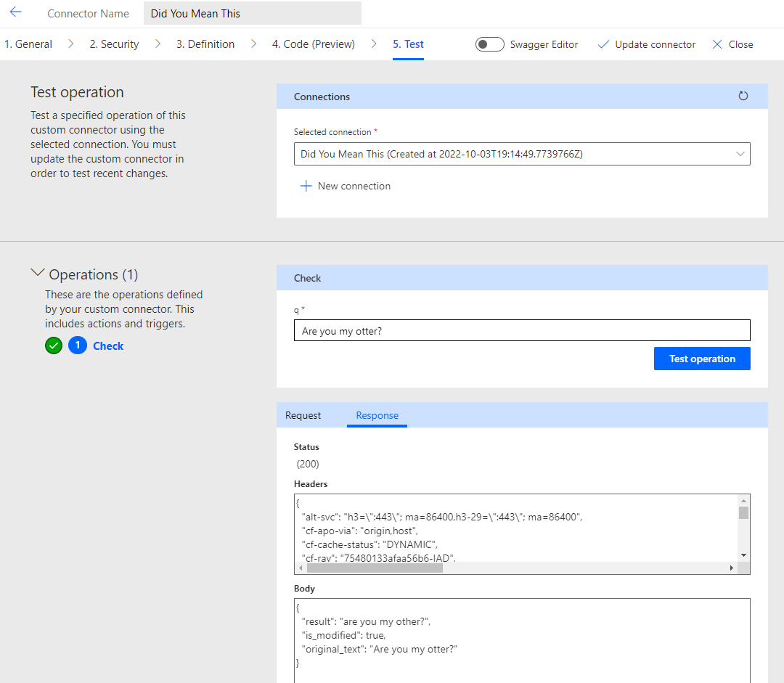Click the chevron after 4. Code (Preview)
This screenshot has width=784, height=683.
click(374, 44)
